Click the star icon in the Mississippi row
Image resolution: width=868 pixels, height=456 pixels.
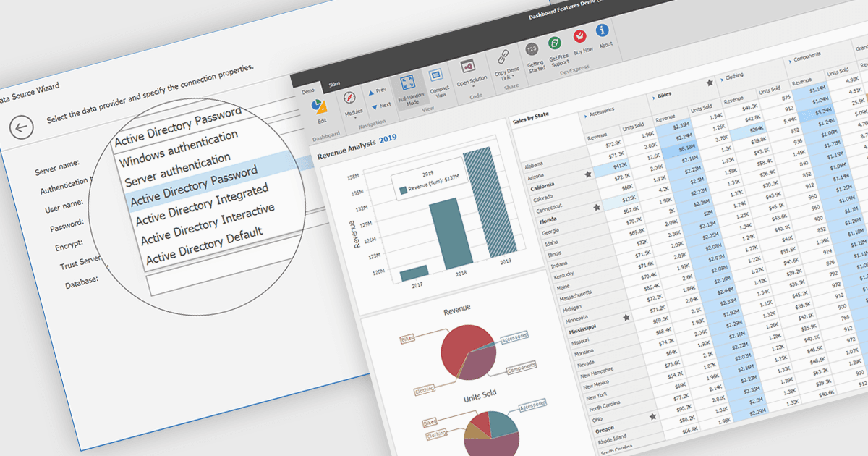626,317
